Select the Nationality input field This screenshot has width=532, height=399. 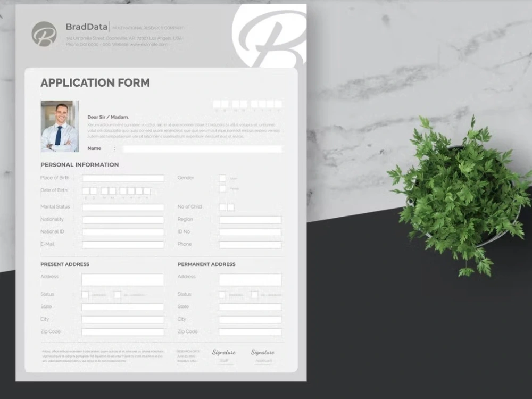click(x=123, y=219)
